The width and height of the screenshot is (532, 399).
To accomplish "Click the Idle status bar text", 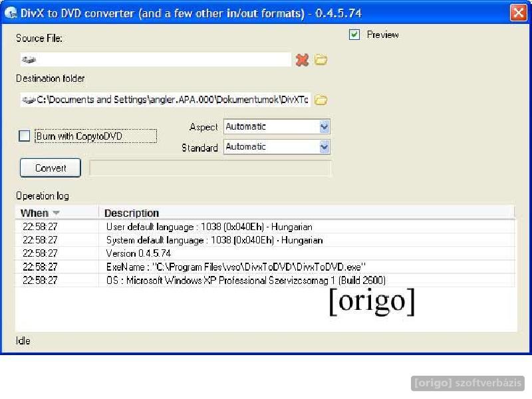I will (x=23, y=340).
